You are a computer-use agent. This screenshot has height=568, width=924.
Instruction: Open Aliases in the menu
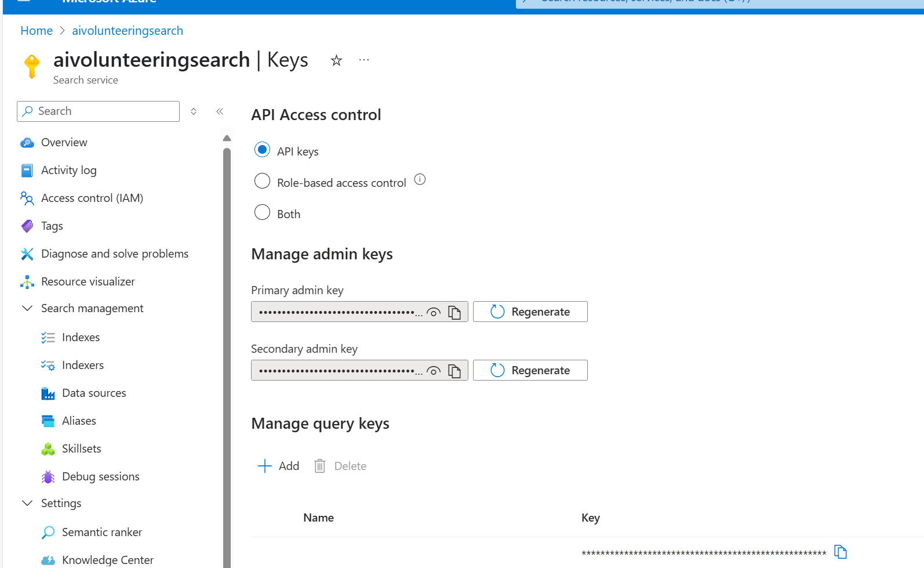point(79,421)
